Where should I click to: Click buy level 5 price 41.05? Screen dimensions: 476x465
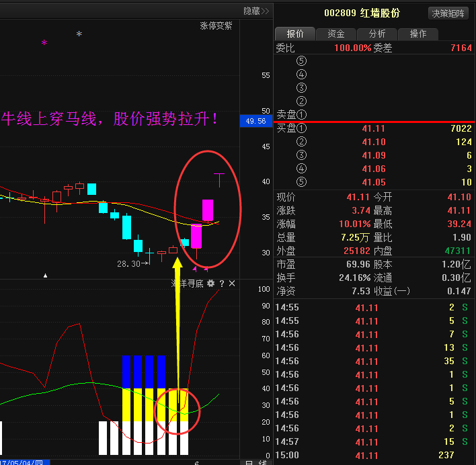tap(373, 182)
